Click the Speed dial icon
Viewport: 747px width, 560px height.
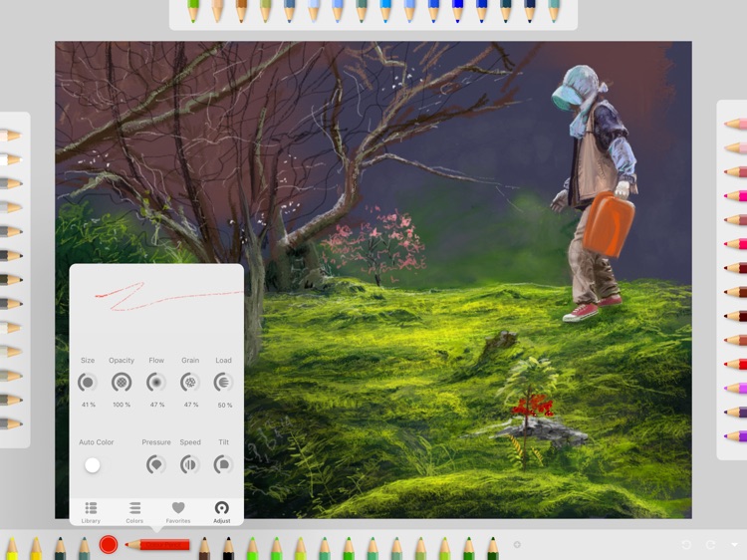point(189,464)
